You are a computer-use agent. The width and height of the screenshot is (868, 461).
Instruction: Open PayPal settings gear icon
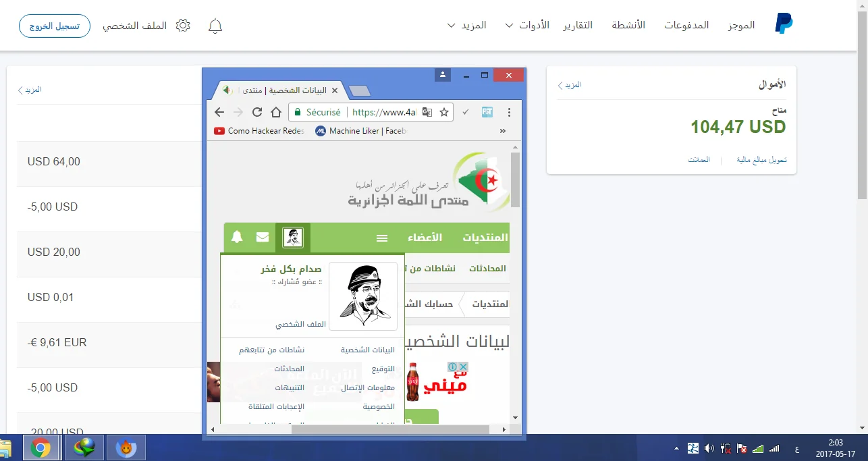(183, 26)
